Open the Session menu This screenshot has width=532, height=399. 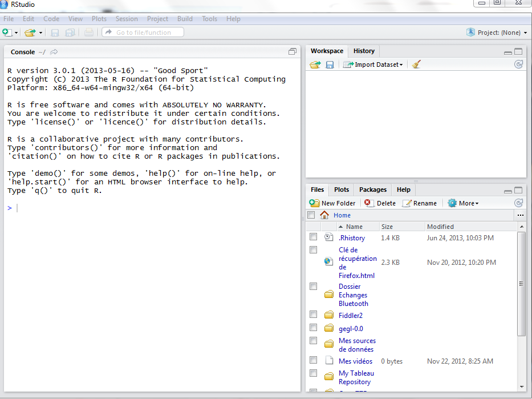(x=127, y=19)
